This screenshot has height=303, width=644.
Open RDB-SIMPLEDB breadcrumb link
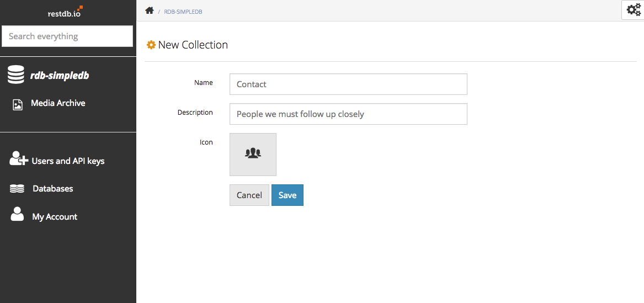(183, 12)
